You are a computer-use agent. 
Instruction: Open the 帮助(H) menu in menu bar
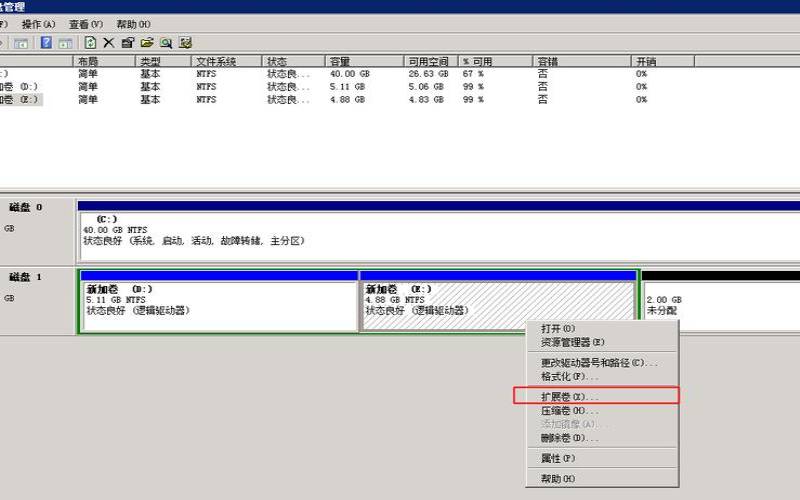(133, 24)
